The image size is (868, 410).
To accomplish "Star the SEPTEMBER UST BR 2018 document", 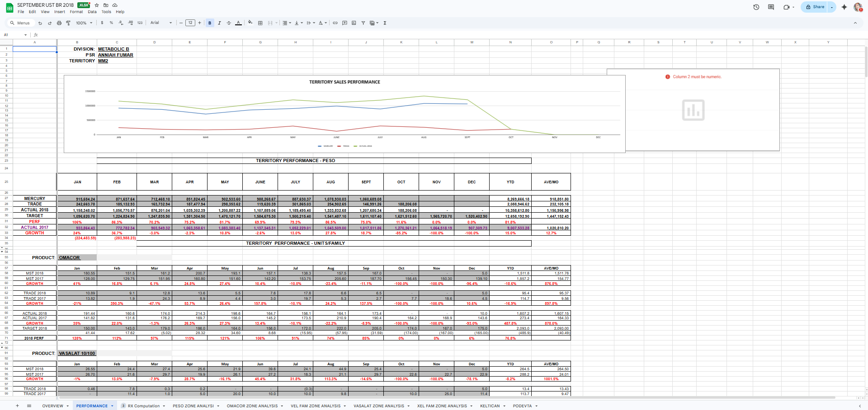I will pyautogui.click(x=97, y=5).
